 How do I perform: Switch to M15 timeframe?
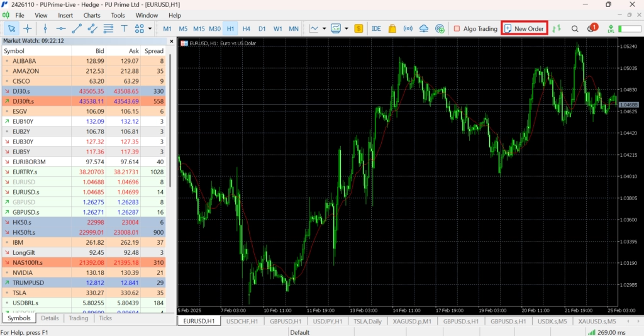(199, 29)
